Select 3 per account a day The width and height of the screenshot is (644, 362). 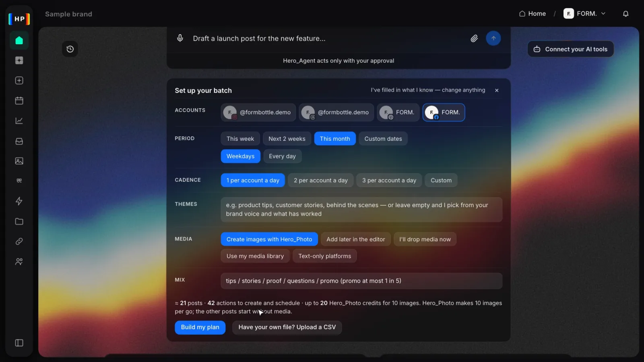coord(389,180)
